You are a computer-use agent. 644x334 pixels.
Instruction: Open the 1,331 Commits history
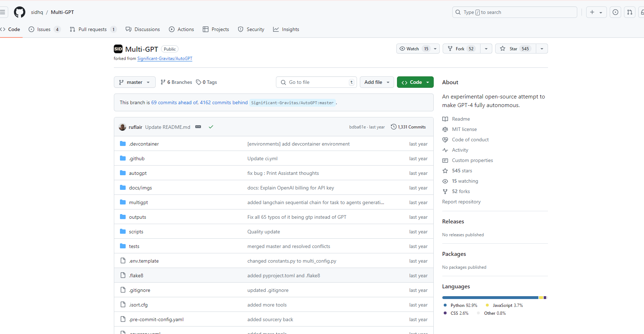point(408,127)
